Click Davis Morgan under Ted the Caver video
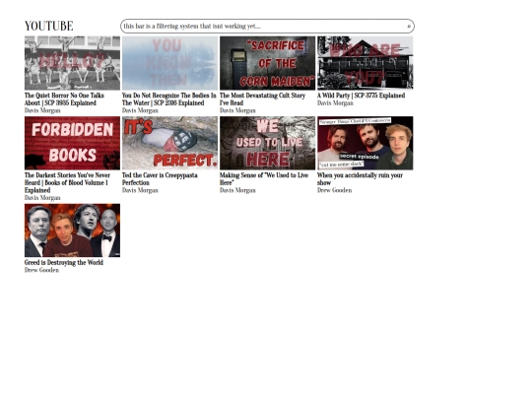 coord(140,190)
